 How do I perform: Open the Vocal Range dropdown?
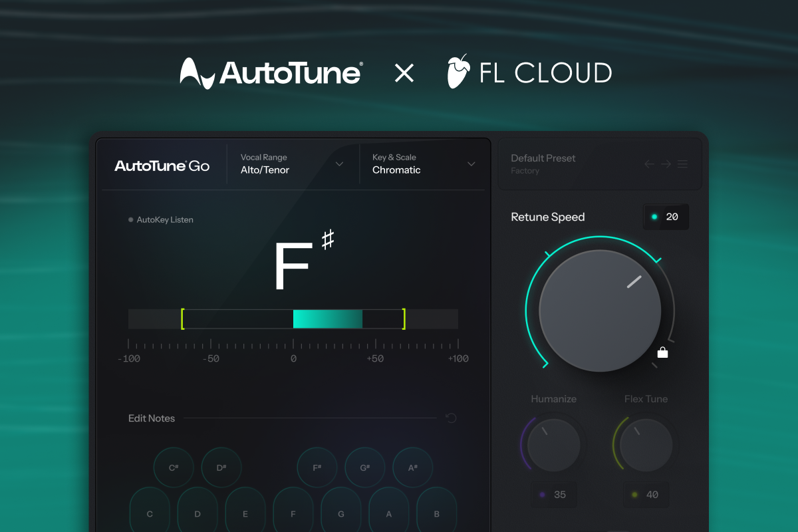coord(292,164)
